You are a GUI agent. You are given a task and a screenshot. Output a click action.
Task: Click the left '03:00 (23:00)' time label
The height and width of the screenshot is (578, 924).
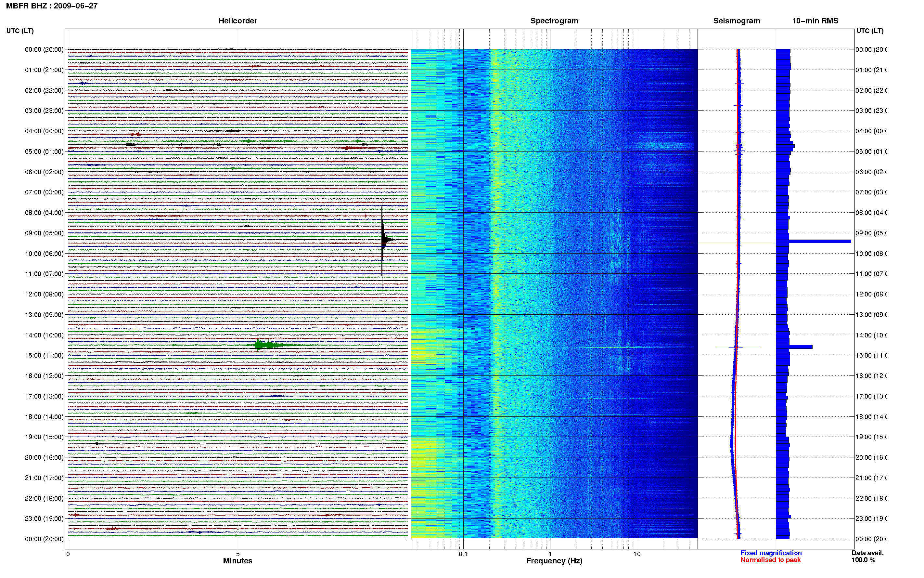tap(44, 111)
